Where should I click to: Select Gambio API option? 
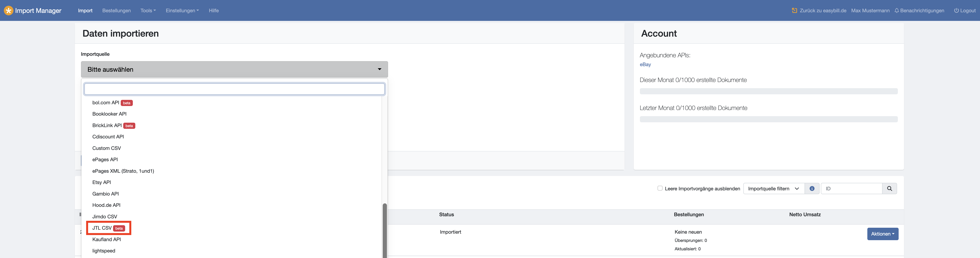(231, 194)
